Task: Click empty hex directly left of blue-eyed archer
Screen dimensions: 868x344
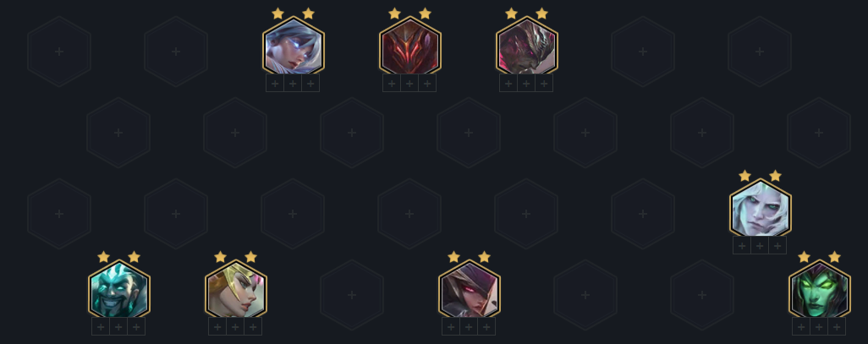Action: [x=176, y=52]
